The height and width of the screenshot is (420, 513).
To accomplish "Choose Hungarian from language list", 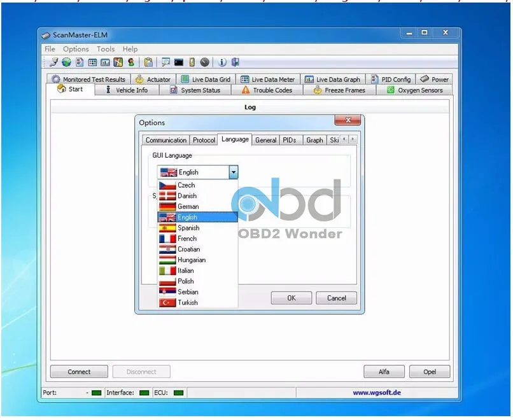I will (x=197, y=260).
